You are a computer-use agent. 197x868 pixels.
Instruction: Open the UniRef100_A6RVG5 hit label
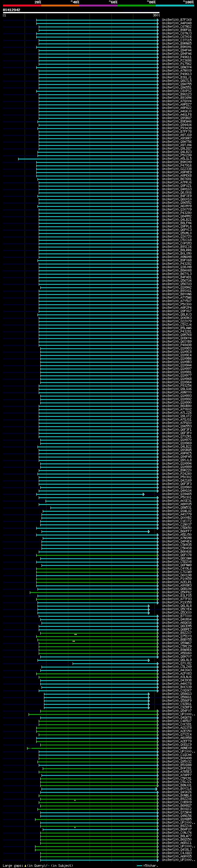click(176, 856)
